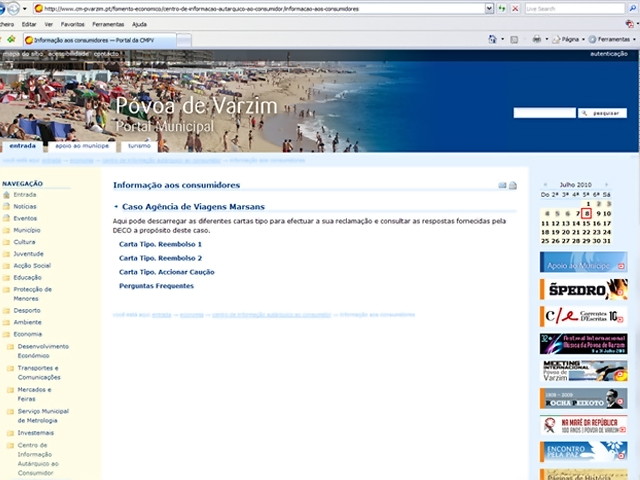
Task: Select the turismo site tab
Action: click(x=139, y=146)
